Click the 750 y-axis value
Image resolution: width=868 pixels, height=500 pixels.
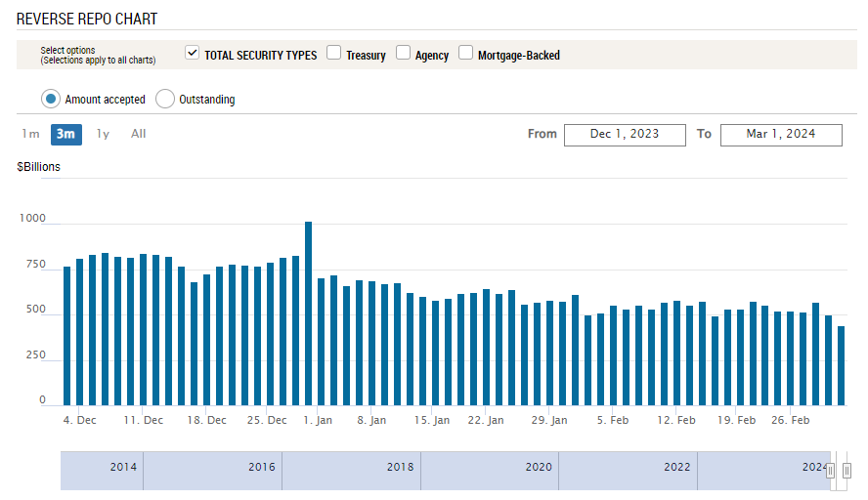[36, 264]
